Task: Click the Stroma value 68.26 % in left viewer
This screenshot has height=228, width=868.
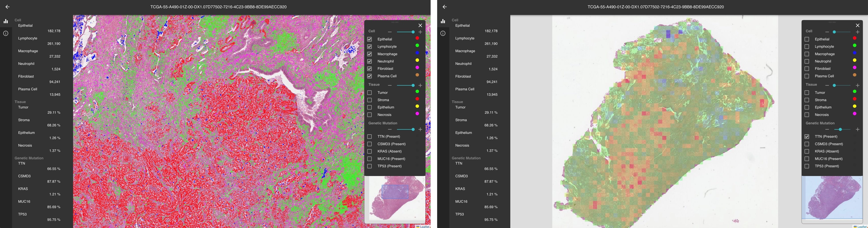Action: point(54,126)
